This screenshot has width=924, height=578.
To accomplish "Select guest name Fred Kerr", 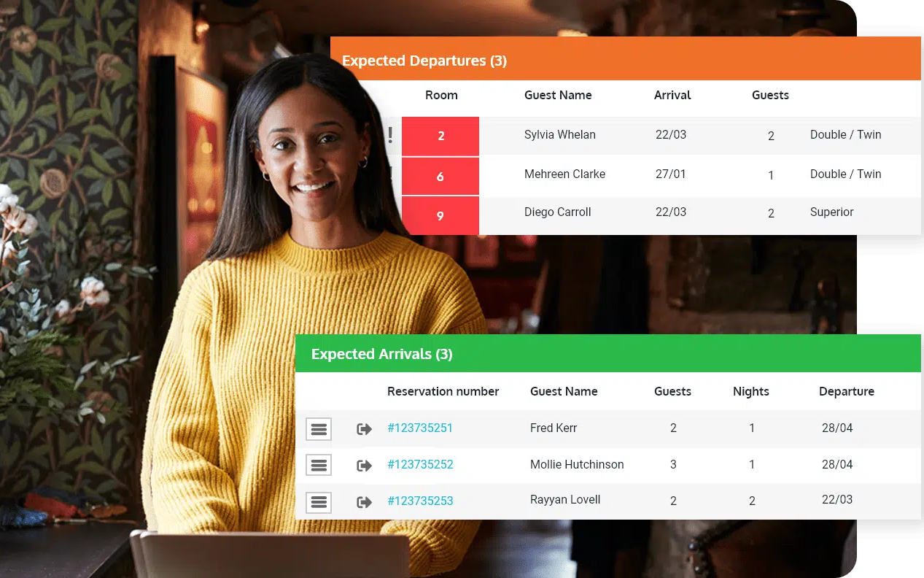I will click(x=554, y=428).
